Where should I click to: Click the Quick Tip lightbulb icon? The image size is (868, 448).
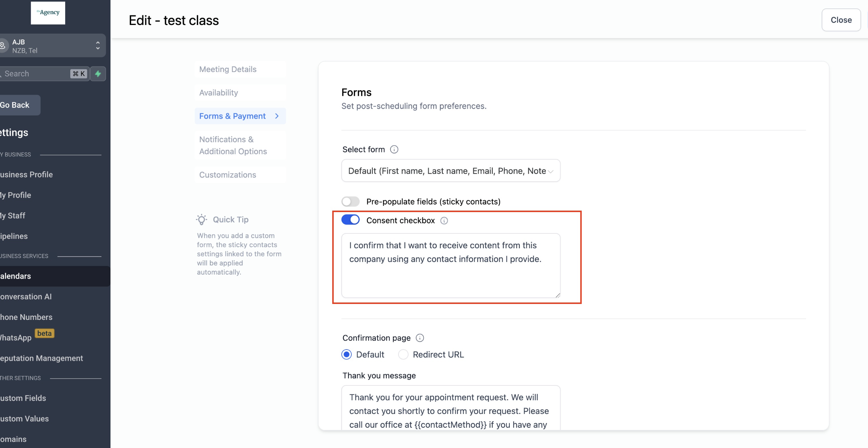click(x=202, y=220)
